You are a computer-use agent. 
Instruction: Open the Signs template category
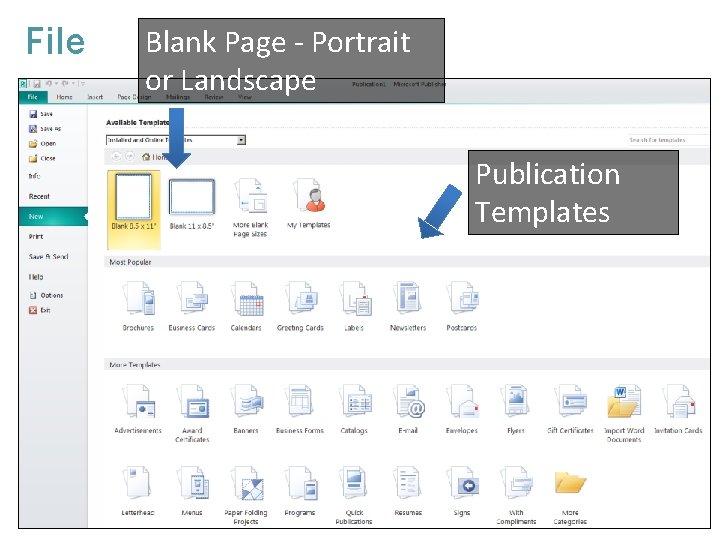coord(462,491)
